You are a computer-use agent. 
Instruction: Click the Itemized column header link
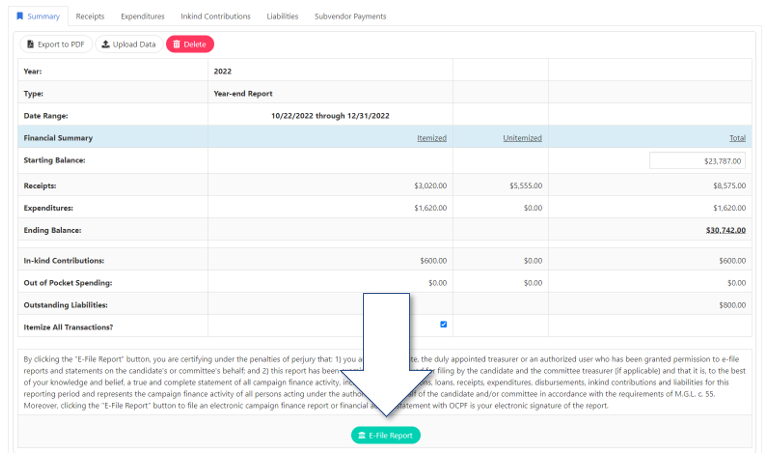point(431,138)
